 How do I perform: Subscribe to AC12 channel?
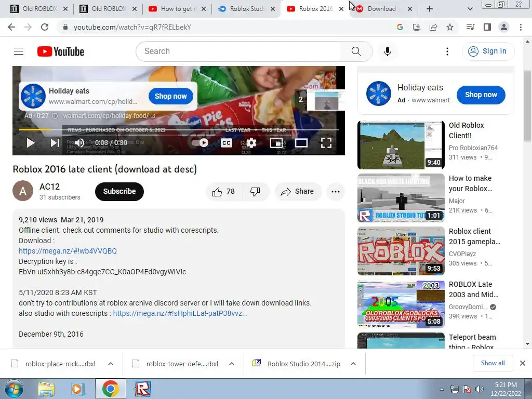pyautogui.click(x=119, y=191)
